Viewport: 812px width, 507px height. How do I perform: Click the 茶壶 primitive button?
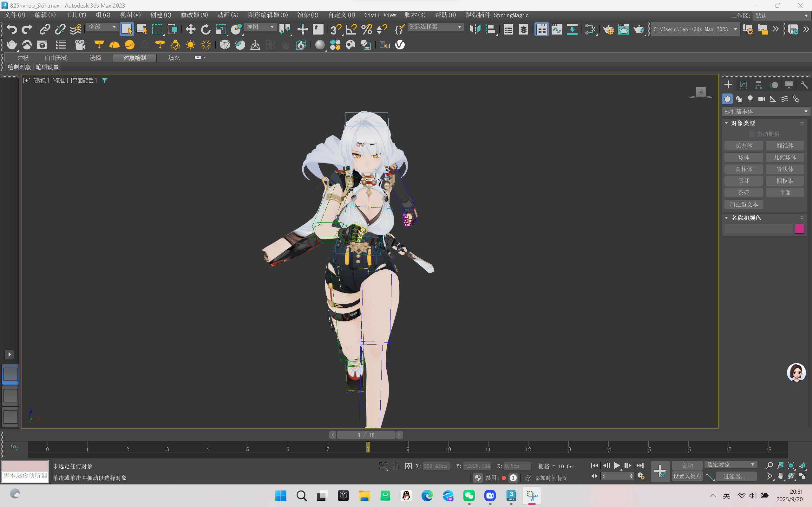click(743, 192)
